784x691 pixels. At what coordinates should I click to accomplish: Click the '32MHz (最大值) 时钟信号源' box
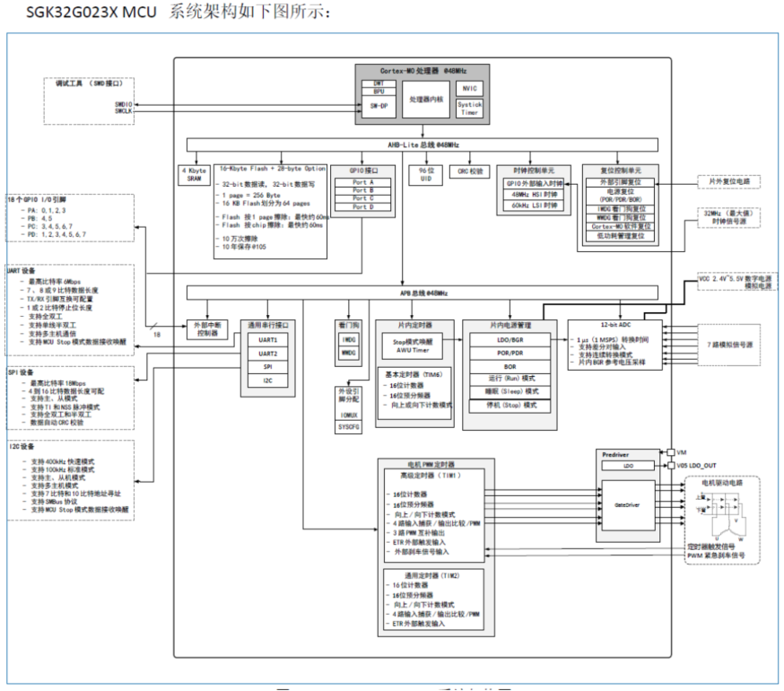tap(729, 217)
